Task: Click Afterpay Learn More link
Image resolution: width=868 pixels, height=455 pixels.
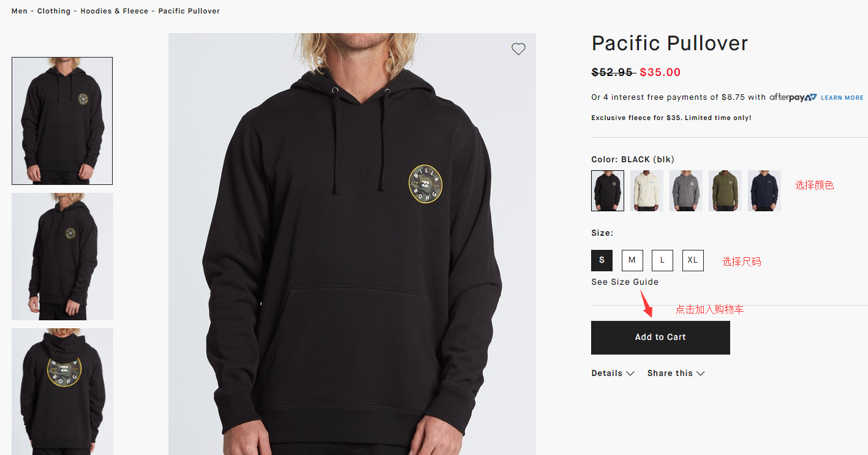Action: point(842,98)
